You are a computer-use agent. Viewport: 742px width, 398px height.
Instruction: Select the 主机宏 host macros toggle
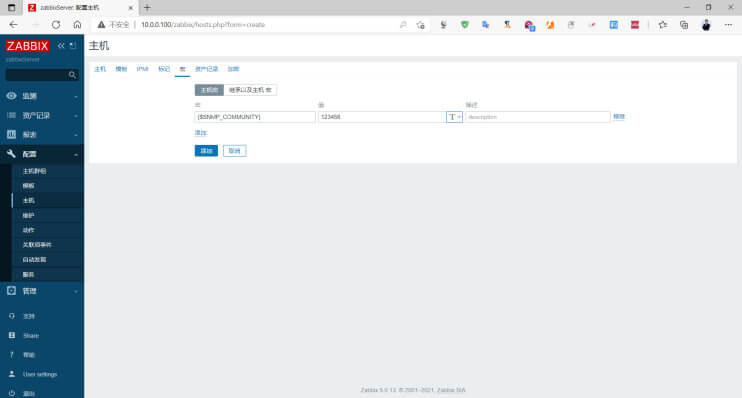pyautogui.click(x=209, y=90)
